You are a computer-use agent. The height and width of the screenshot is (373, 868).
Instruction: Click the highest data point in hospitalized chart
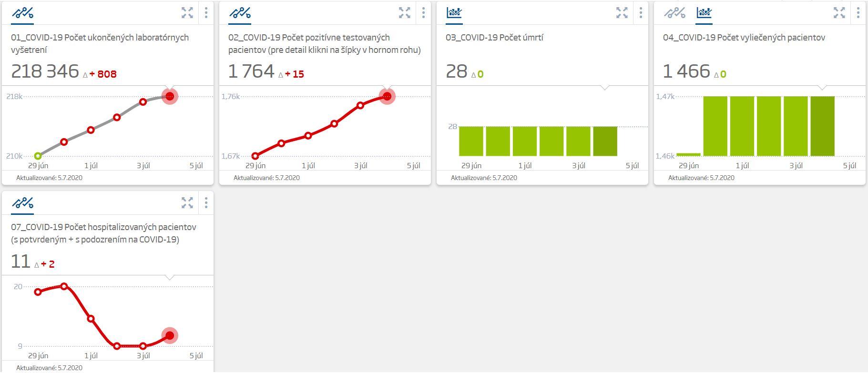pyautogui.click(x=64, y=286)
